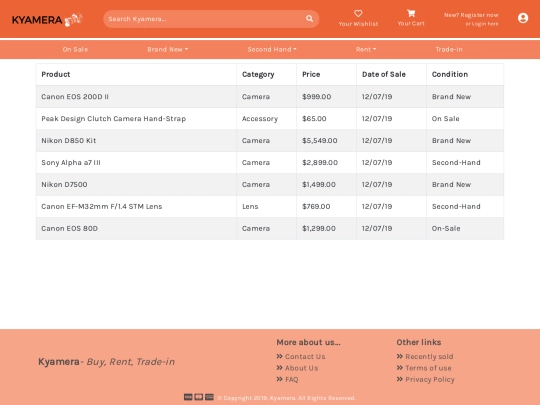Click the chevron icon beside Recently sold
This screenshot has width=540, height=405.
[x=399, y=356]
